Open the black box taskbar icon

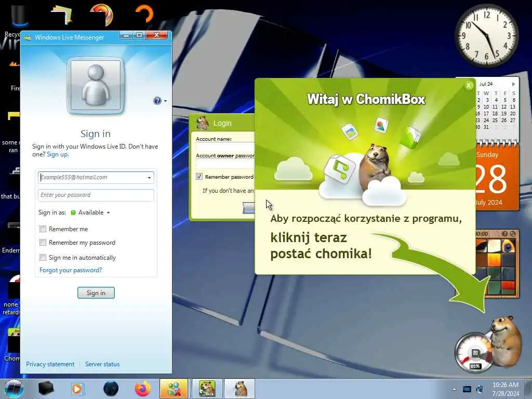[46, 389]
